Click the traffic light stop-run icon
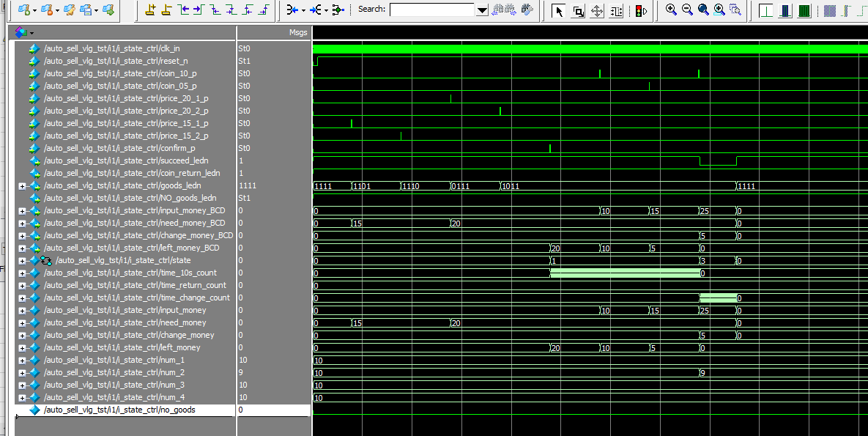Screen dimensions: 868x436 coord(641,10)
